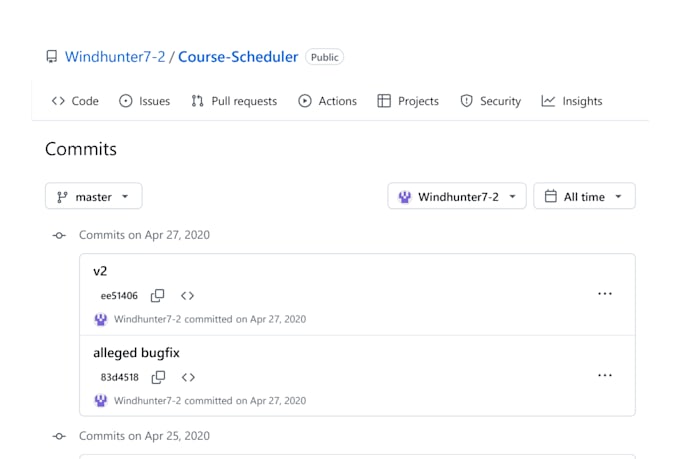Screen dimensions: 680x459
Task: Click the Commits page heading
Action: tap(81, 149)
